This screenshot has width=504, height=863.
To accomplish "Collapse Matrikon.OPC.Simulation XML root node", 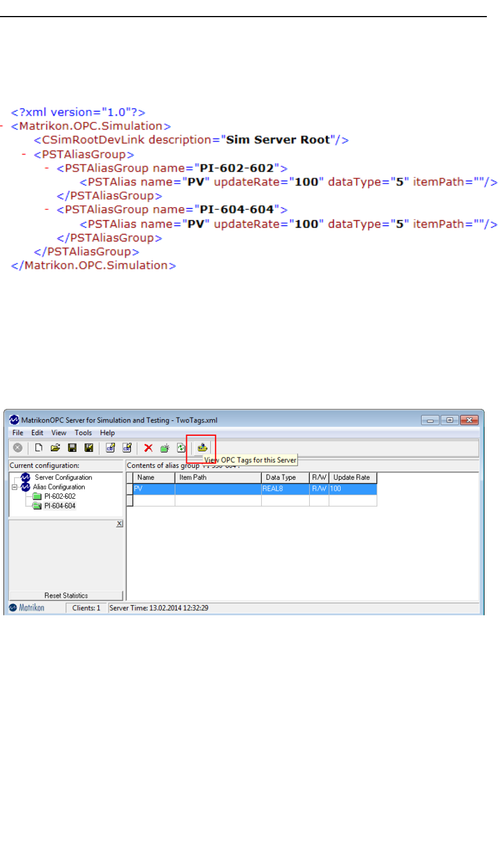I will [x=2, y=126].
